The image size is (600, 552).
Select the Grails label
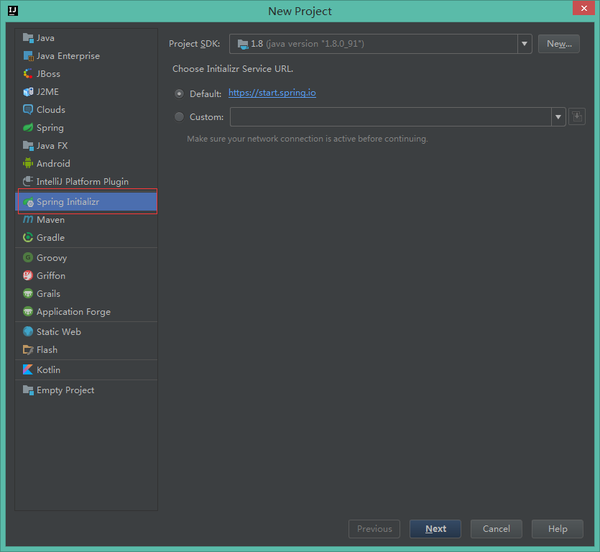tap(48, 294)
